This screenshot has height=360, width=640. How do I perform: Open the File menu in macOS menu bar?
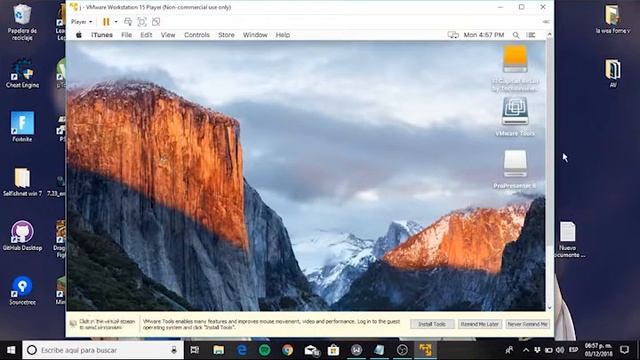point(127,35)
